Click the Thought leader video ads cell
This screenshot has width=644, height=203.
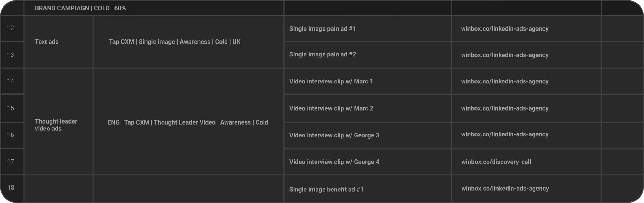(x=58, y=121)
